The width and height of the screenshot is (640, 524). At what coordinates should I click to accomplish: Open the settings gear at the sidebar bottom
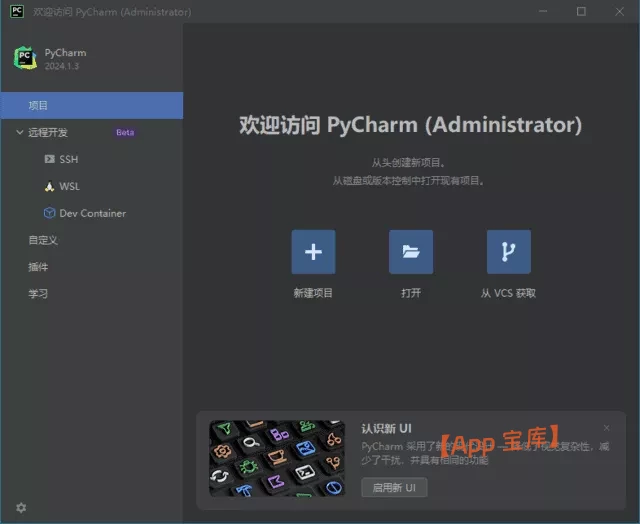point(21,508)
